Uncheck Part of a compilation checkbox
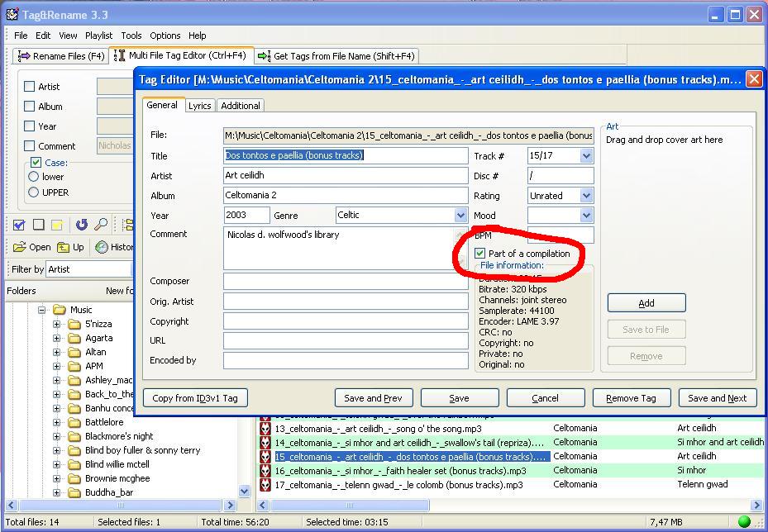The height and width of the screenshot is (532, 768). [480, 254]
